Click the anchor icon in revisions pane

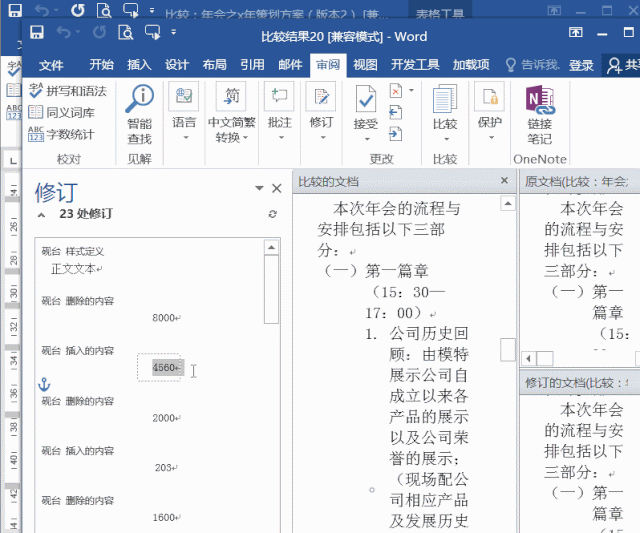click(x=44, y=384)
